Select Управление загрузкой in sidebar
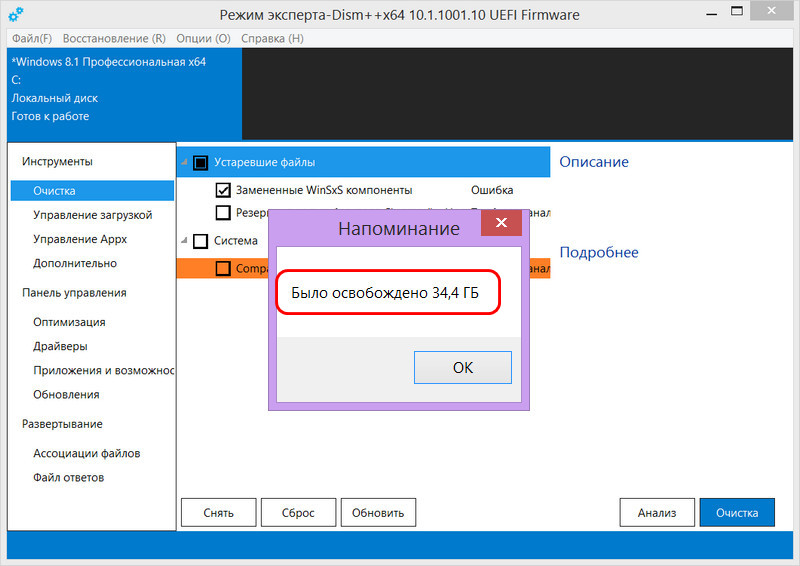Screen dimensions: 800x566 [x=92, y=215]
